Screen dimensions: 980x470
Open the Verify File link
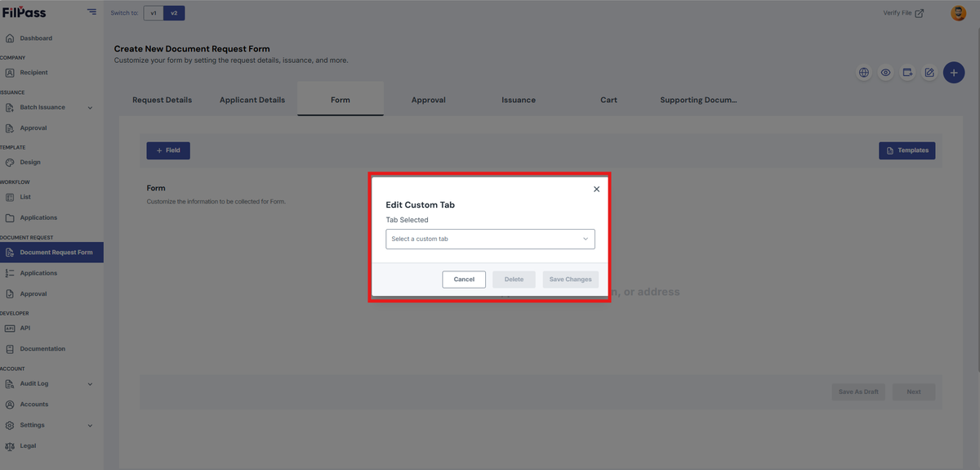(x=903, y=13)
